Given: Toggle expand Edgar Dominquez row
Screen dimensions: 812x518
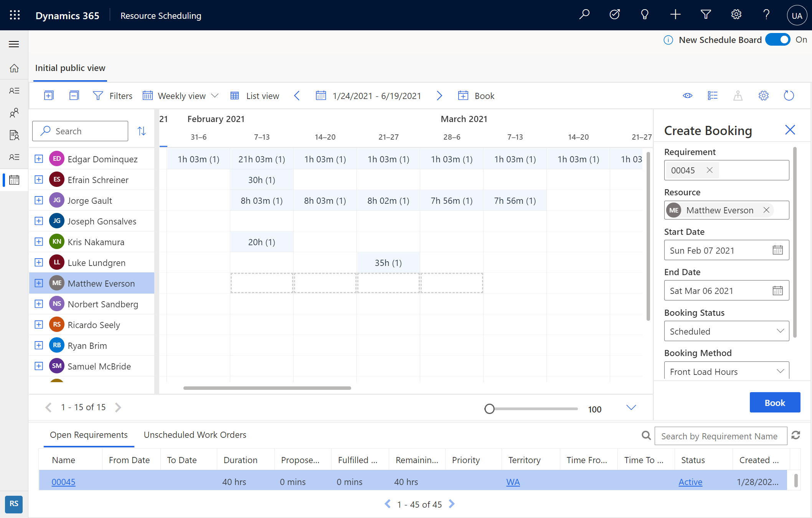Looking at the screenshot, I should click(38, 158).
